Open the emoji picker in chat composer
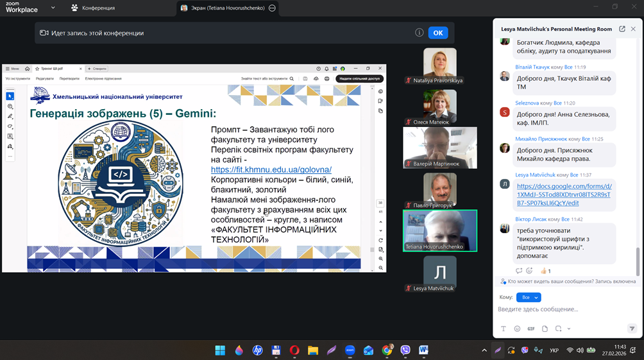644x360 pixels. point(517,329)
